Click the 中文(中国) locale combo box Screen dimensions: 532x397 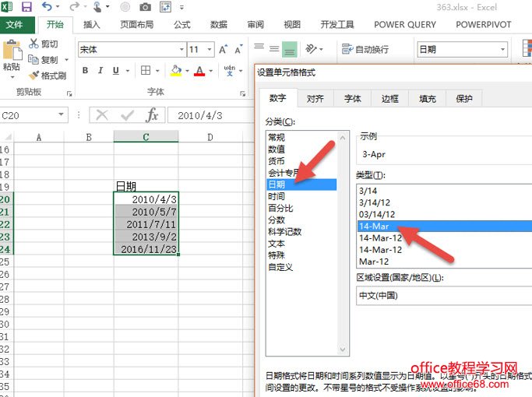pos(444,295)
